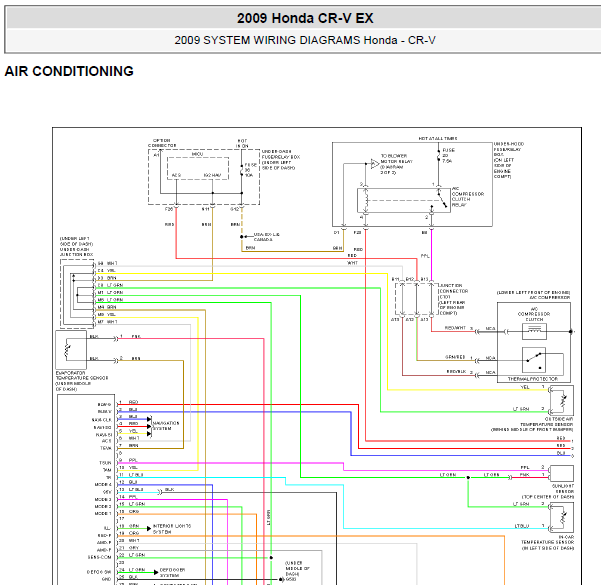Click the 'HOT AT ALL TIMES' label
This screenshot has height=585, width=601.
pyautogui.click(x=438, y=138)
